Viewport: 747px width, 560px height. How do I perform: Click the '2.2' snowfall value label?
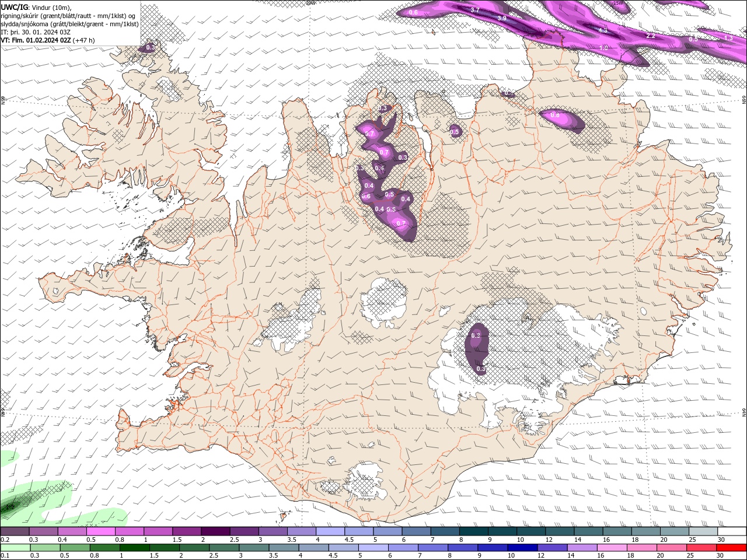pyautogui.click(x=651, y=36)
